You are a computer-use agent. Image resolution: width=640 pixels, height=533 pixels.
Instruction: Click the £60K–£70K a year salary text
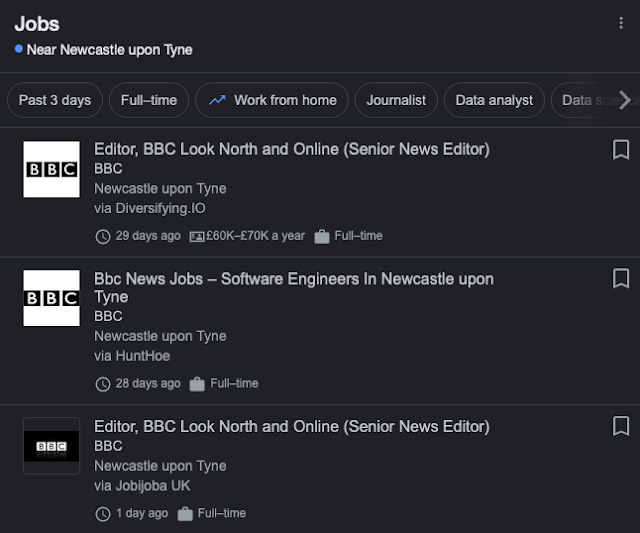pyautogui.click(x=256, y=236)
